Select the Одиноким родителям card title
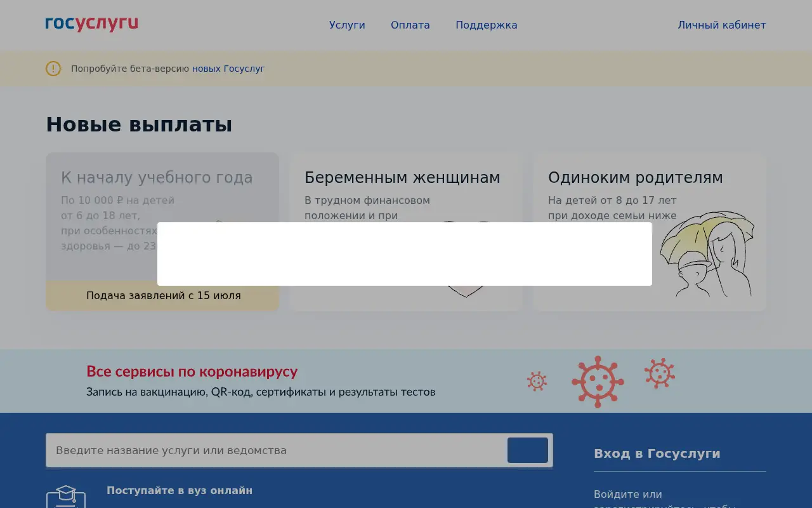 click(x=636, y=178)
